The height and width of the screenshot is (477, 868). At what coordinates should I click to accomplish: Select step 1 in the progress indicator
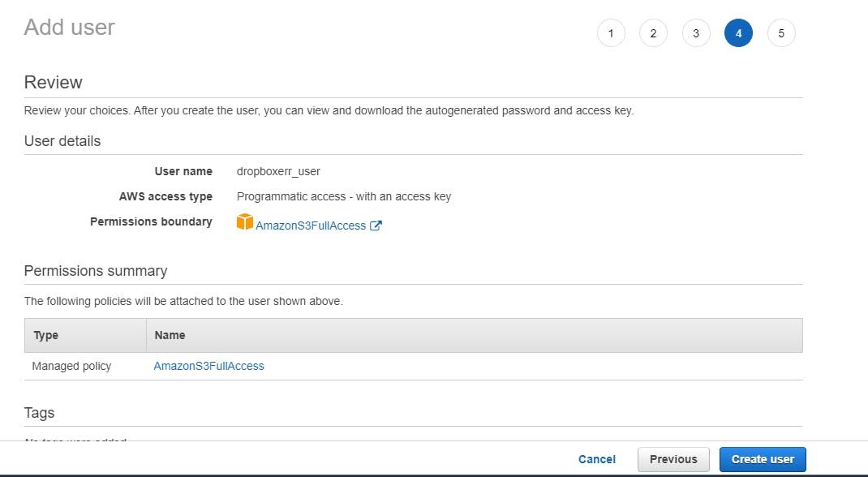click(x=611, y=33)
